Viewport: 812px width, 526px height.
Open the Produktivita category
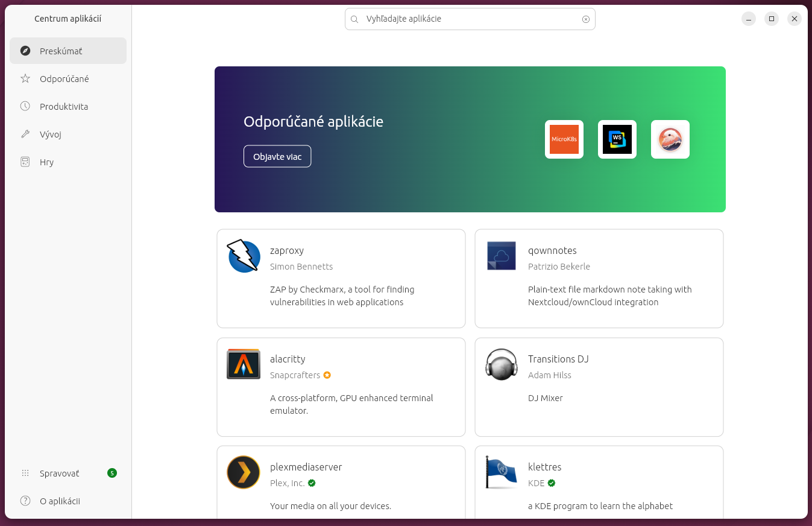[x=68, y=106]
